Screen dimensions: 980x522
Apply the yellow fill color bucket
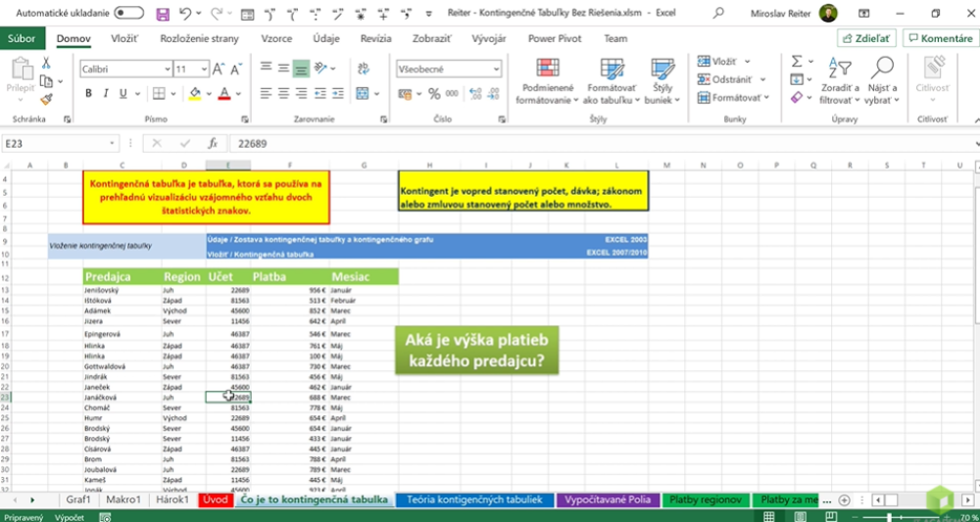pos(195,94)
